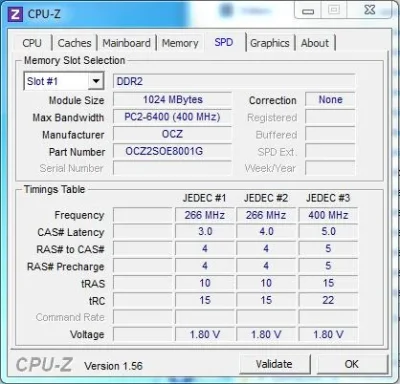Click the Correction None field

point(330,100)
